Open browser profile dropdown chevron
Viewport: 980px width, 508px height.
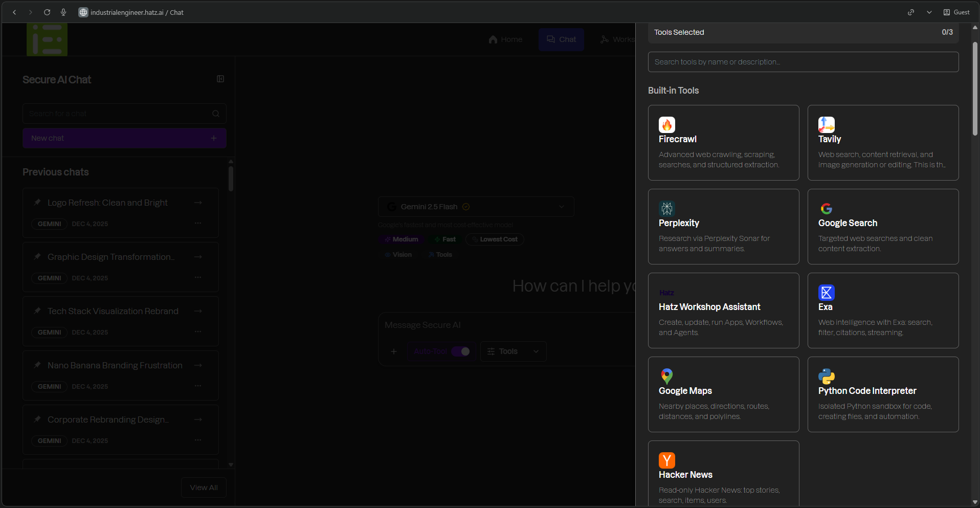pyautogui.click(x=929, y=12)
